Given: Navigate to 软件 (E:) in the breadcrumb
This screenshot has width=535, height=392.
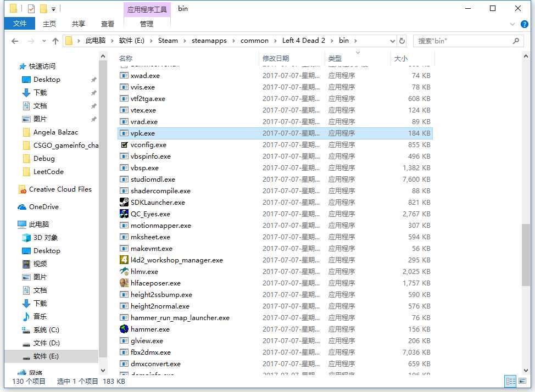Looking at the screenshot, I should click(x=132, y=41).
